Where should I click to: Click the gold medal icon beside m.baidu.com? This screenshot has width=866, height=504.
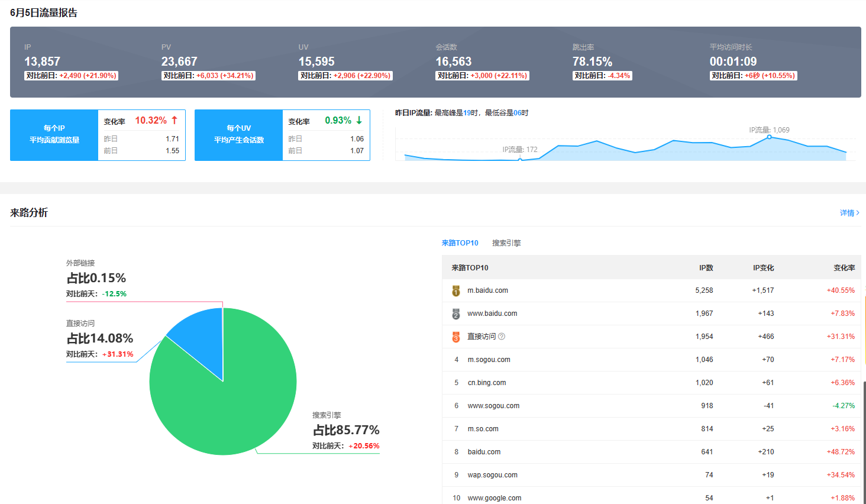tap(456, 290)
